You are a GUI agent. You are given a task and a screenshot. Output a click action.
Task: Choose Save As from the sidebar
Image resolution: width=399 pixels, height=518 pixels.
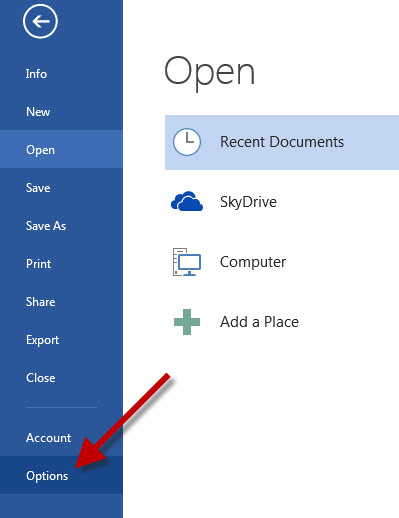(x=61, y=226)
